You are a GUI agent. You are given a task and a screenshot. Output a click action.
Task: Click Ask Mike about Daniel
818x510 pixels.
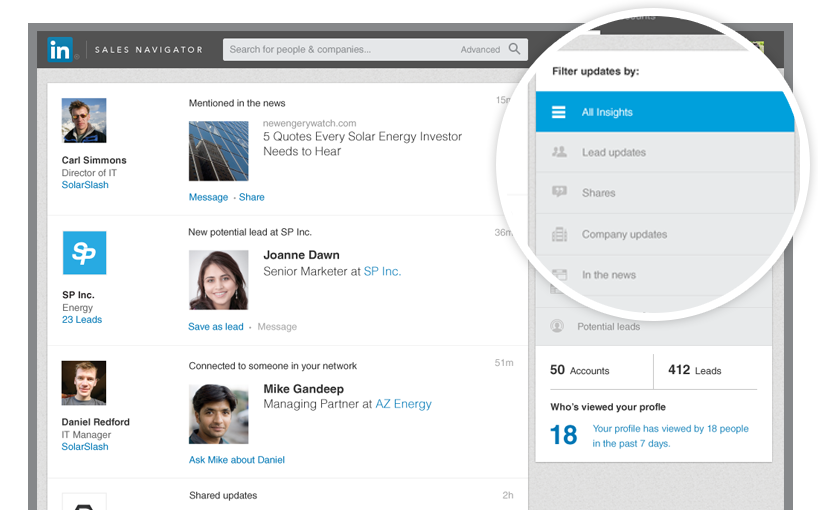(237, 459)
